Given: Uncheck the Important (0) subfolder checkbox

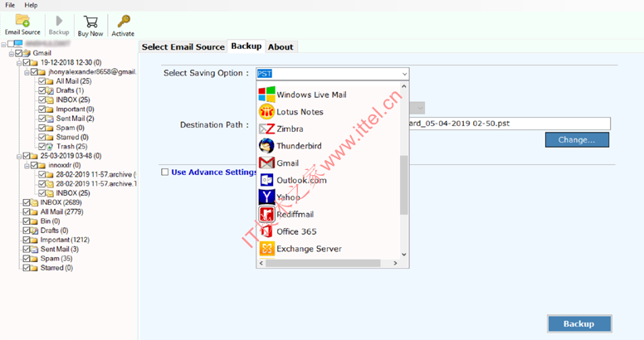Looking at the screenshot, I should click(41, 109).
